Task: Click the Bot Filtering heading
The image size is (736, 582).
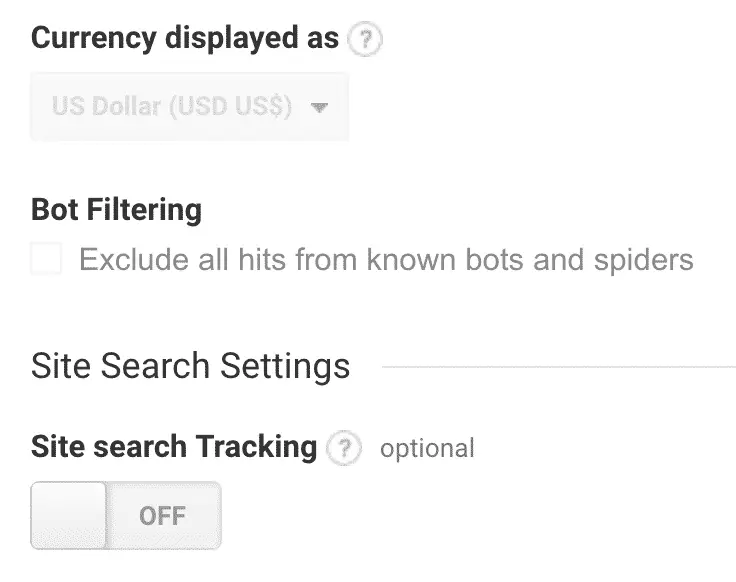Action: (x=116, y=209)
